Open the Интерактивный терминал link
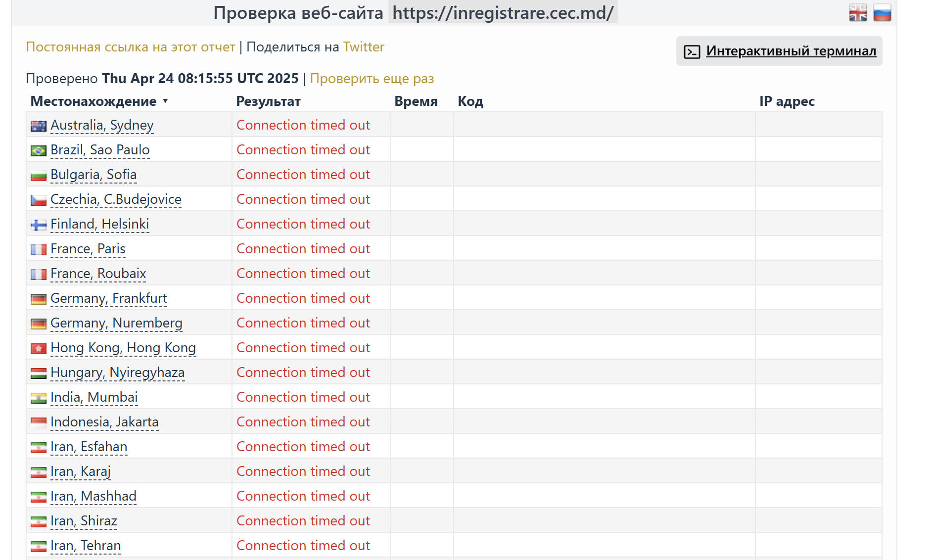The image size is (936, 560). (791, 51)
